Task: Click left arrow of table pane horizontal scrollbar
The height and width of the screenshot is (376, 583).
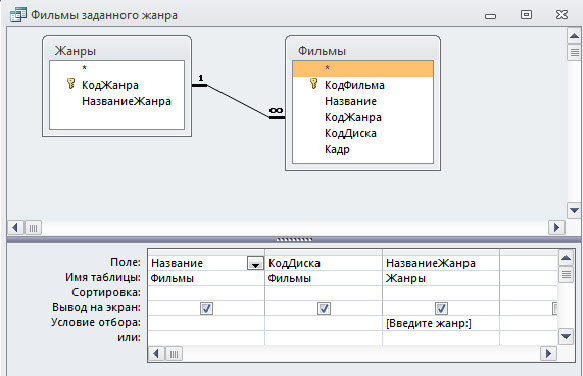Action: (x=15, y=228)
